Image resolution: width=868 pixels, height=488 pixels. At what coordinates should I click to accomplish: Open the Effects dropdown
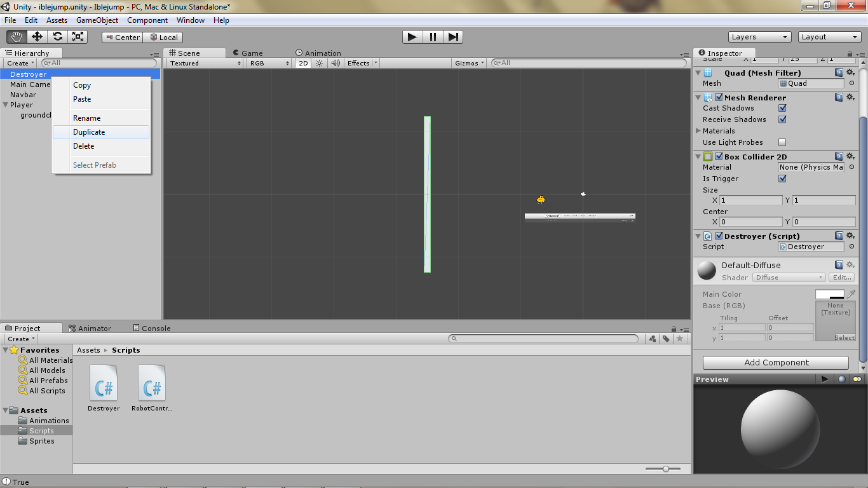pyautogui.click(x=362, y=63)
